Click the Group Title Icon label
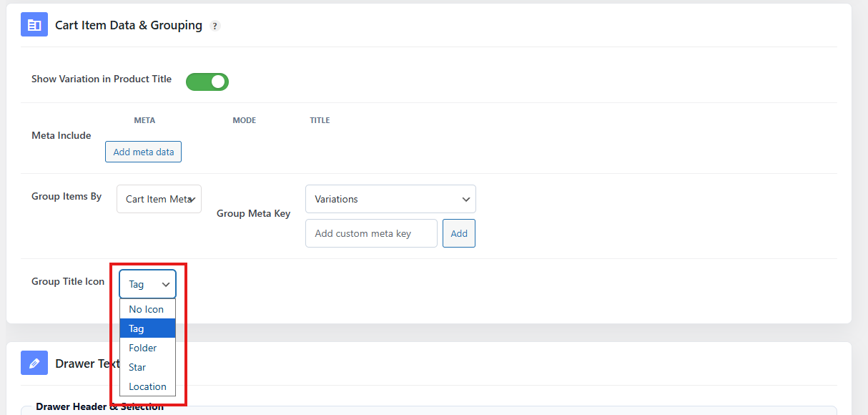 [68, 281]
